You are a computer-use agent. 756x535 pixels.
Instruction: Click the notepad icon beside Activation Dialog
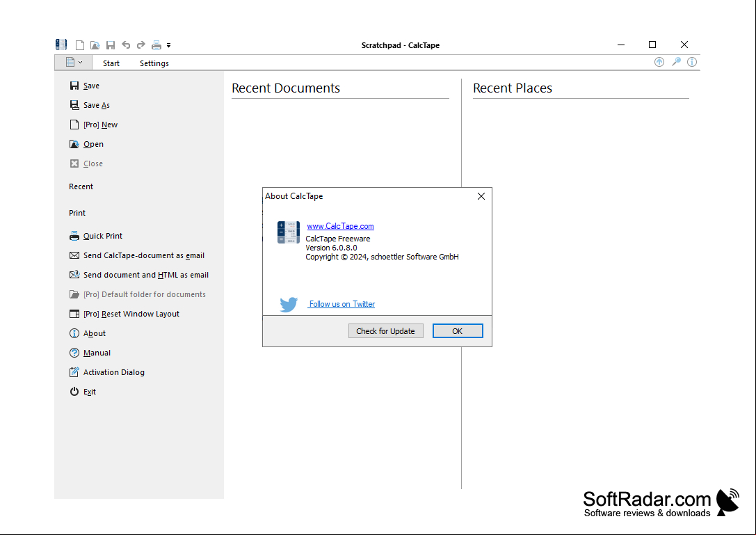(x=74, y=372)
